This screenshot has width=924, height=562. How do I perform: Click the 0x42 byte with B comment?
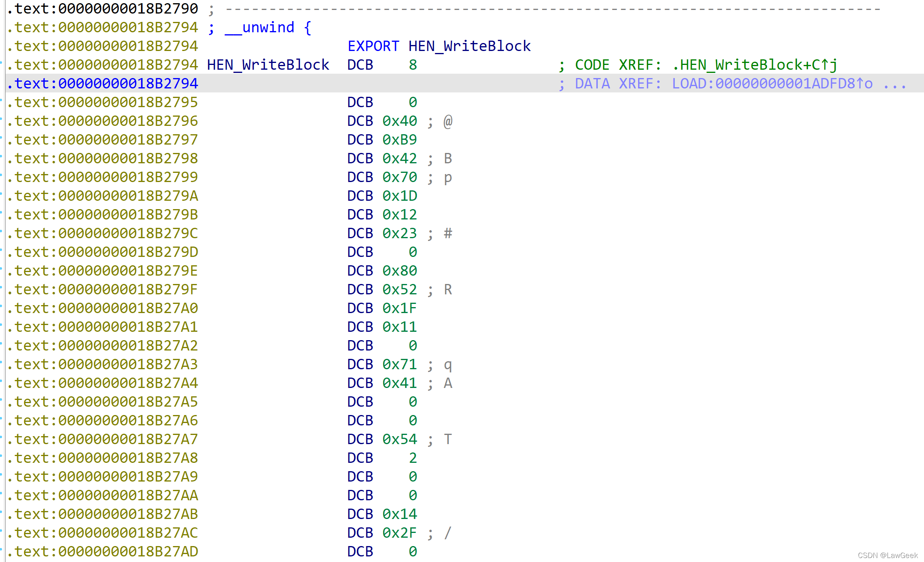tap(399, 159)
